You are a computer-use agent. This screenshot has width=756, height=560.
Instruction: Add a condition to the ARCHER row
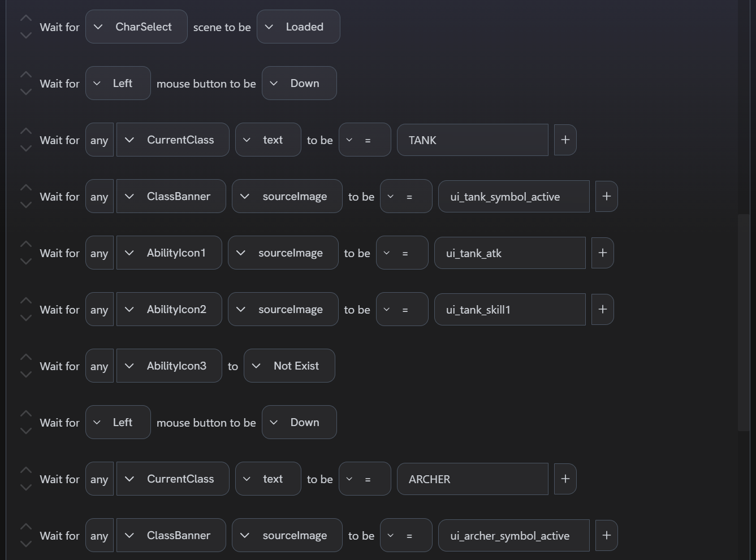pyautogui.click(x=565, y=479)
